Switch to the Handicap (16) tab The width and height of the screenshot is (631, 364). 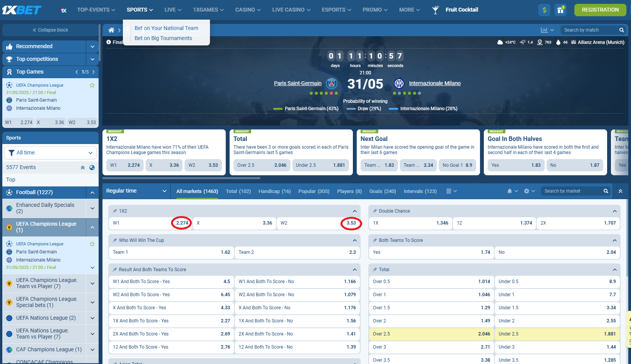coord(274,191)
